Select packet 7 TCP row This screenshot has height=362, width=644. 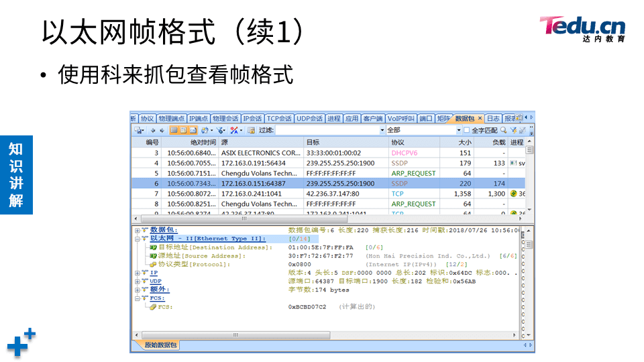[328, 194]
